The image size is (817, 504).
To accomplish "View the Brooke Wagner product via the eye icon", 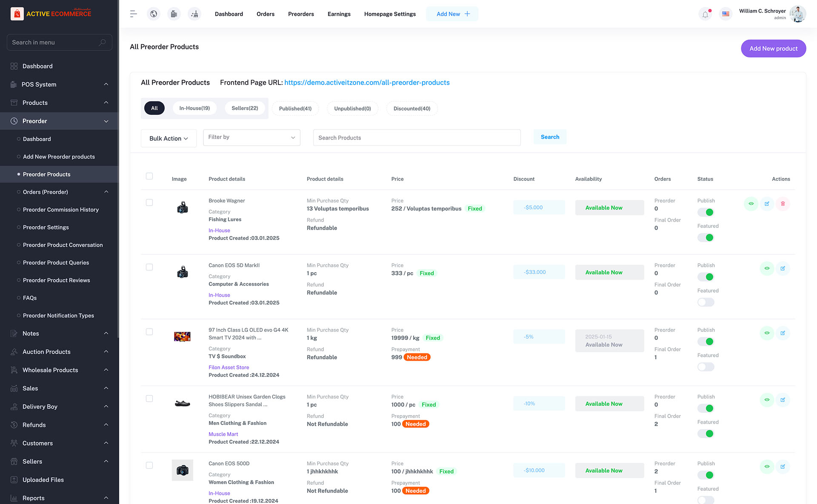I will 751,204.
